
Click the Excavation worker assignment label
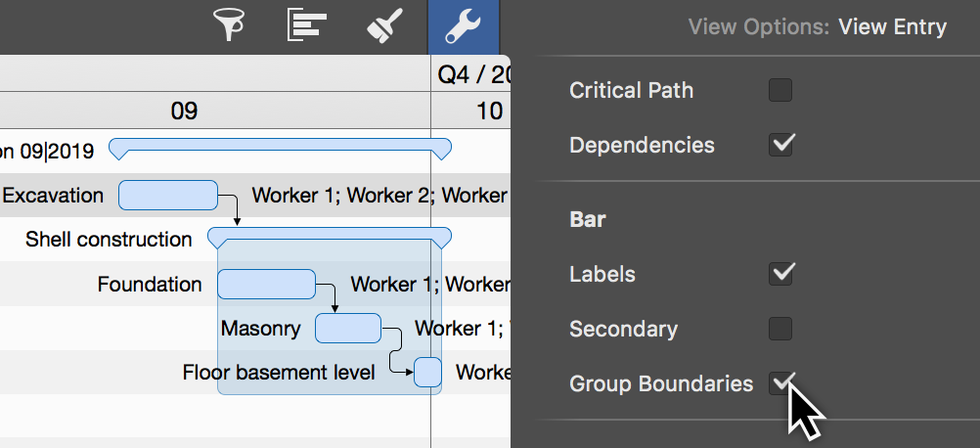click(379, 196)
